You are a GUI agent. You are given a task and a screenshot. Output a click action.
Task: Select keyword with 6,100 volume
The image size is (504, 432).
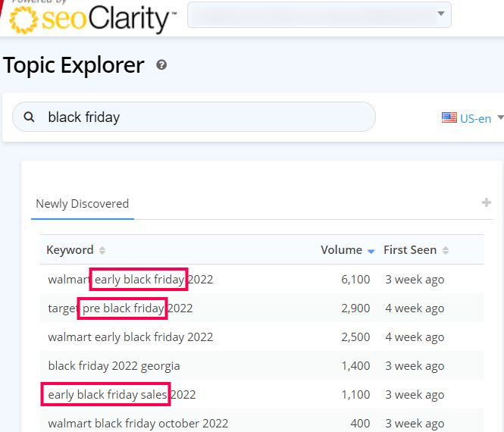point(130,280)
